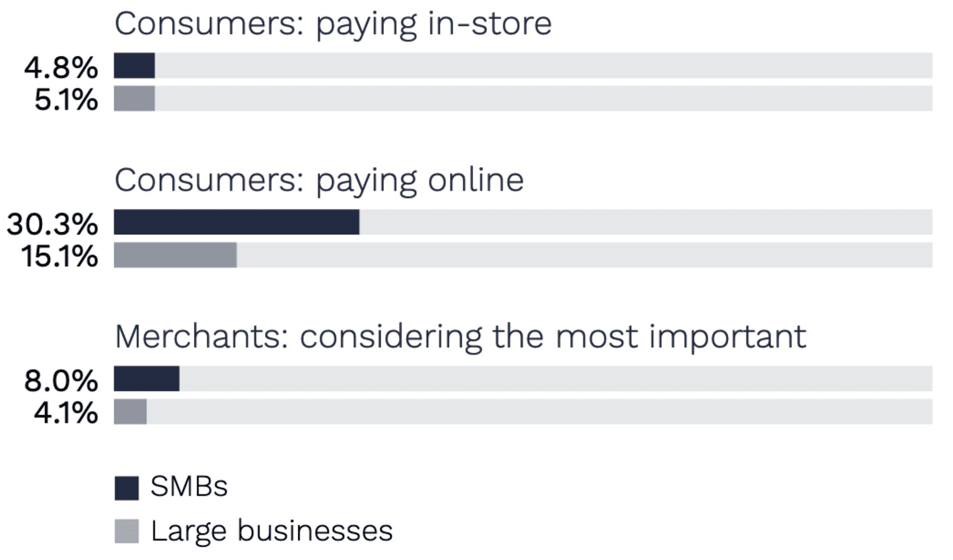
Task: Select the gray 4.1% Merchants bar
Action: [x=130, y=412]
